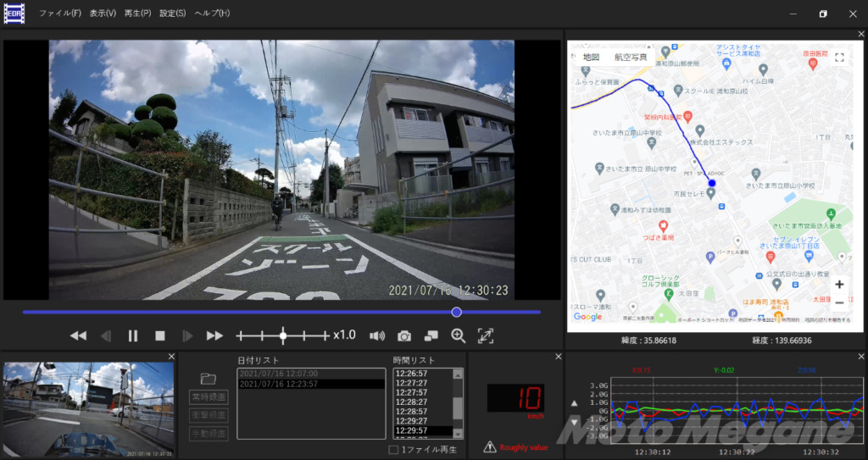Screen dimensions: 868x460
Task: Capture a snapshot with camera icon
Action: 404,335
